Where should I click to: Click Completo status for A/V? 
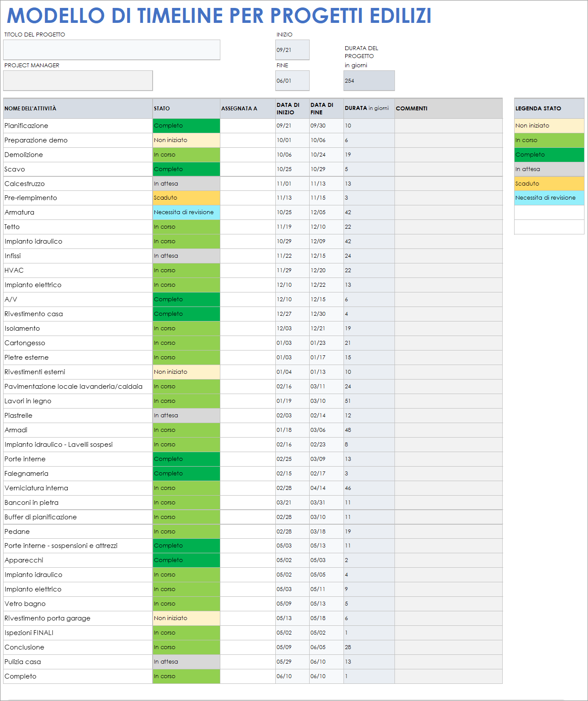[x=186, y=299]
